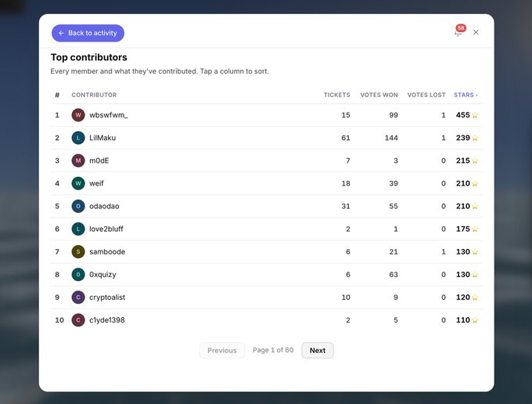Screen dimensions: 532x404
Task: Click the star icon beside 239
Action: 475,138
